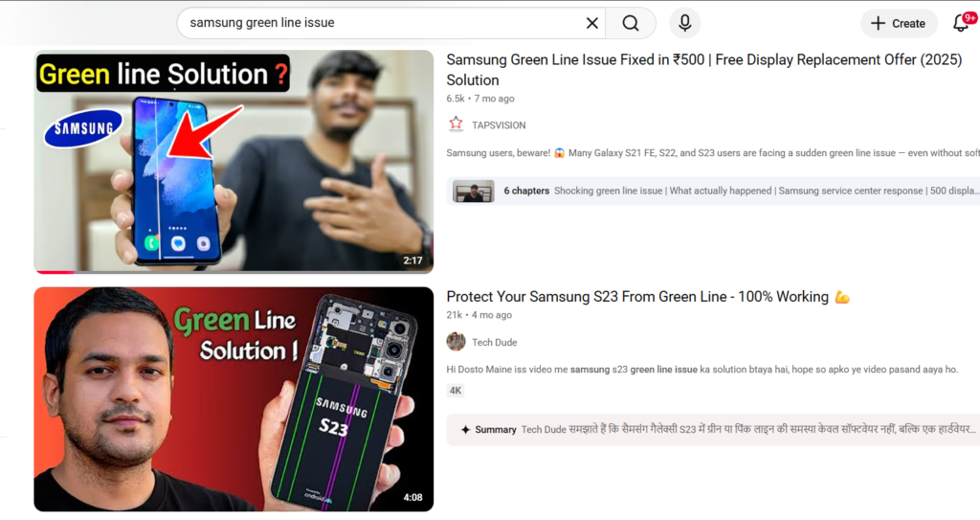Visit the TAPSVISION channel name

(x=499, y=125)
